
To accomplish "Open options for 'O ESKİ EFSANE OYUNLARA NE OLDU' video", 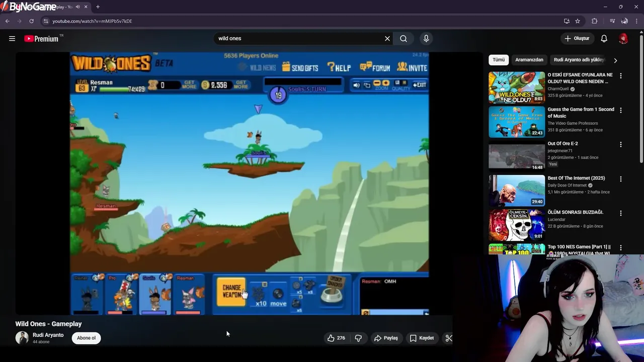I will point(620,75).
